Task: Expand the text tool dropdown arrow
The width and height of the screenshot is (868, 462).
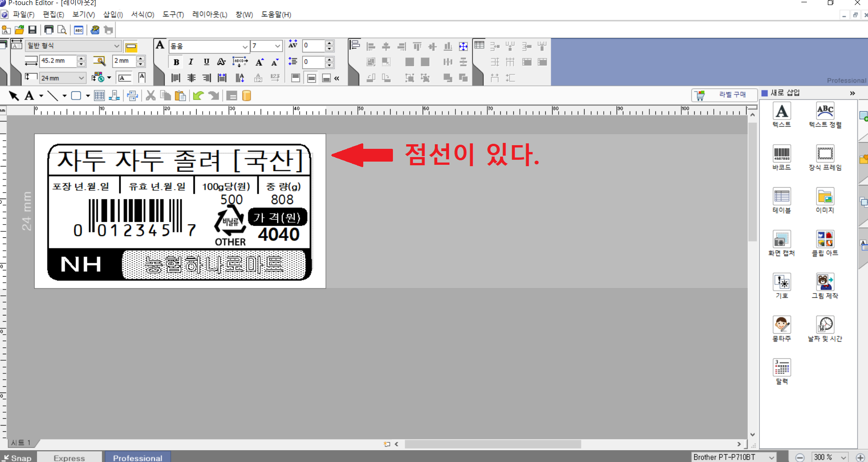Action: point(41,96)
